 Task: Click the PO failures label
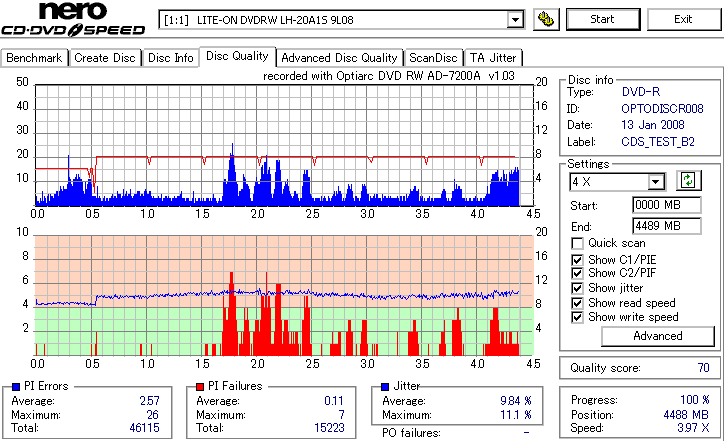point(411,433)
